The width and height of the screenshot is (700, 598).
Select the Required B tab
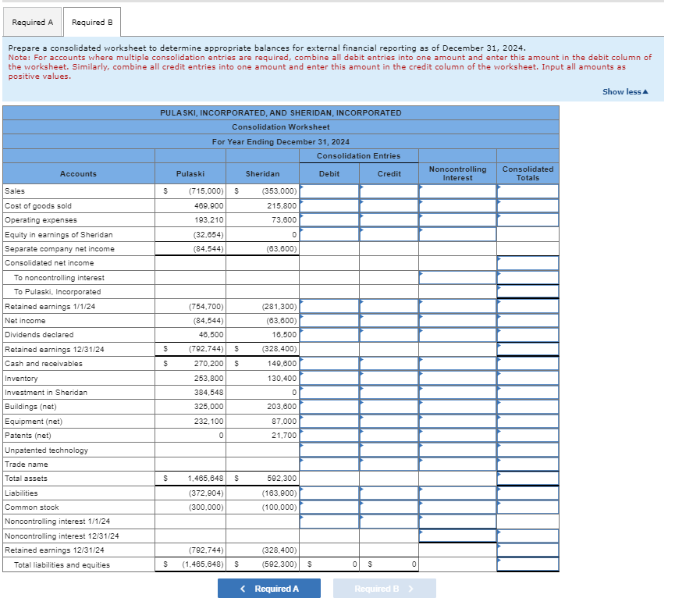pos(92,22)
